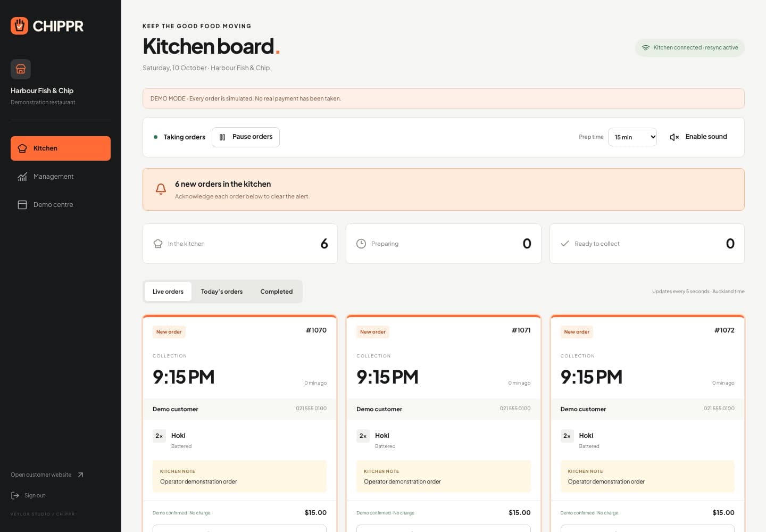Click order number #1071
This screenshot has width=766, height=532.
521,330
